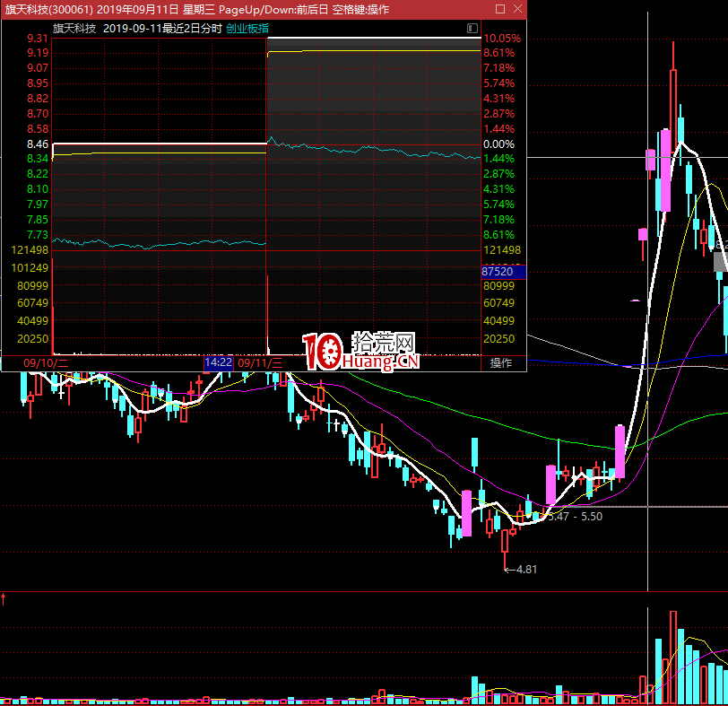Screen dimensions: 728x706
Task: Click the 8.61% label below 10.05%
Action: pyautogui.click(x=499, y=53)
